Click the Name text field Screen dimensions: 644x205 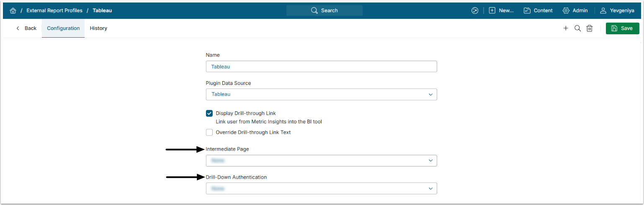[321, 67]
